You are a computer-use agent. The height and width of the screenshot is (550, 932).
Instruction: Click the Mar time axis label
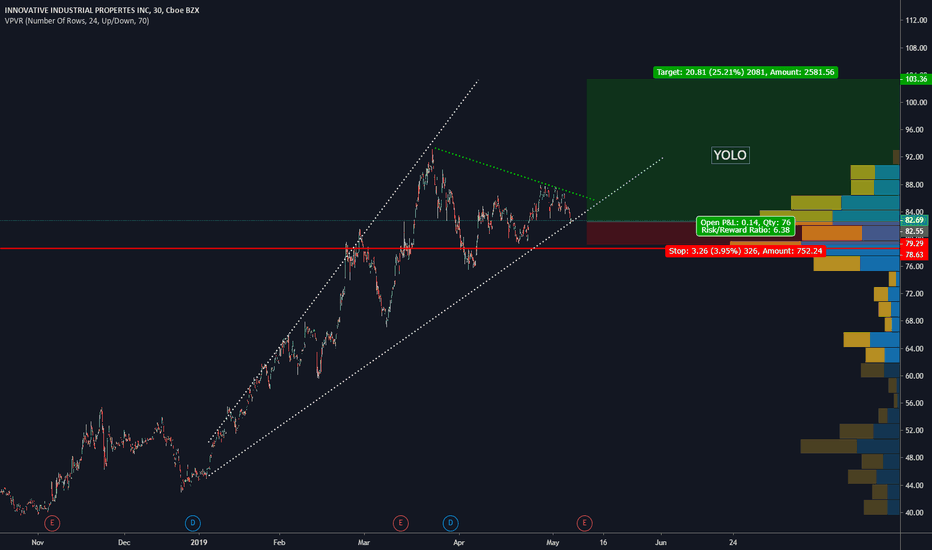point(364,542)
